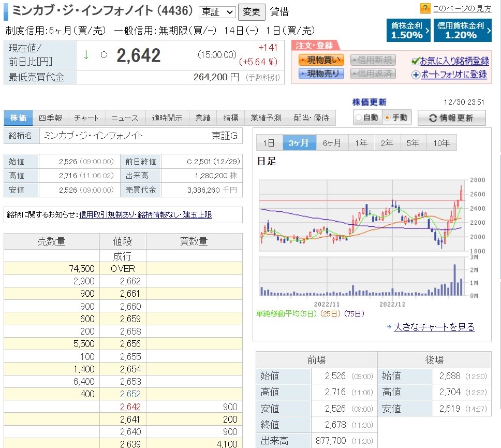The image size is (501, 448).
Task: Switch to the ニュース tab
Action: 125,118
